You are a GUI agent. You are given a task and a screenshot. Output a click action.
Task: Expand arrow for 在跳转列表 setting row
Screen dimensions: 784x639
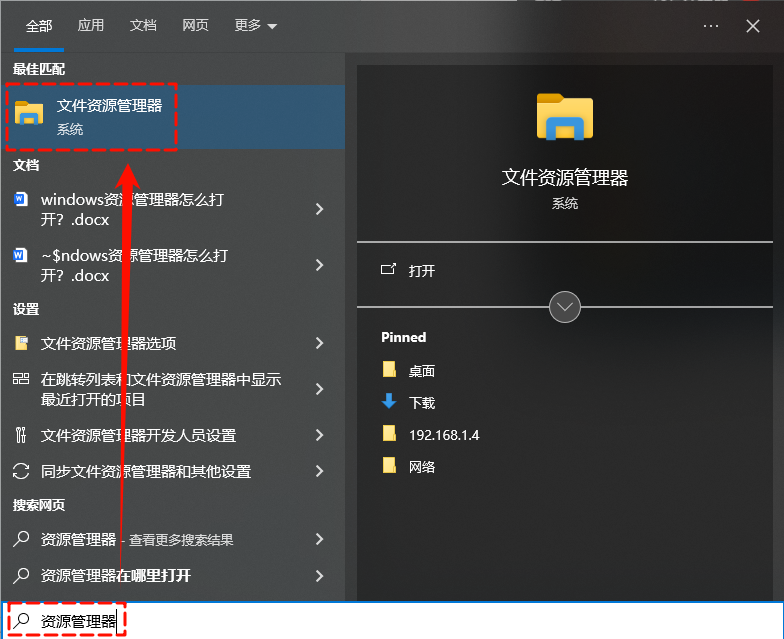[x=320, y=389]
